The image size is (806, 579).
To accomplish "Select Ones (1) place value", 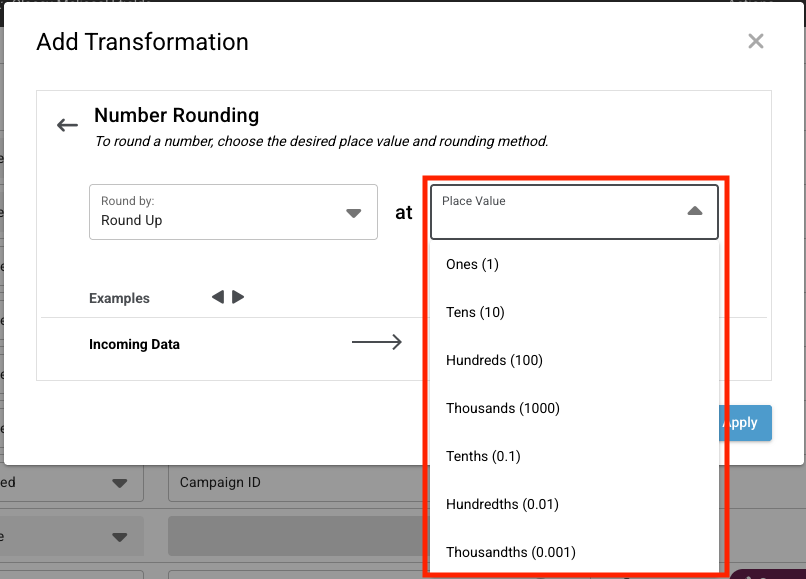I will 574,264.
